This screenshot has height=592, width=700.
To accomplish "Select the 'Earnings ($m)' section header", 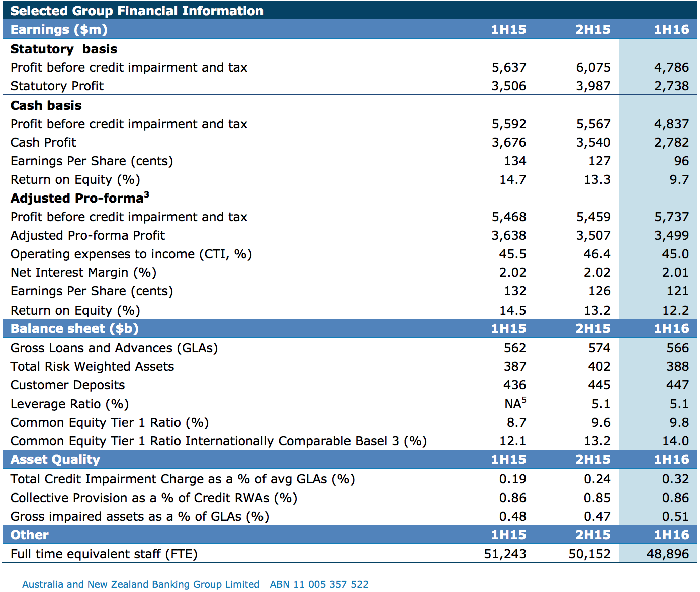I will [59, 29].
